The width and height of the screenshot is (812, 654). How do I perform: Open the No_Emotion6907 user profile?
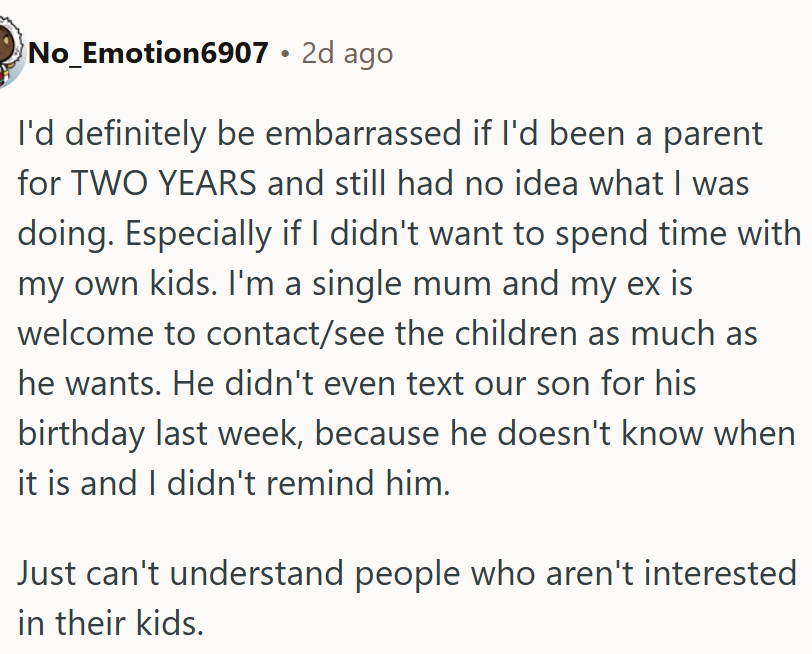click(x=148, y=53)
